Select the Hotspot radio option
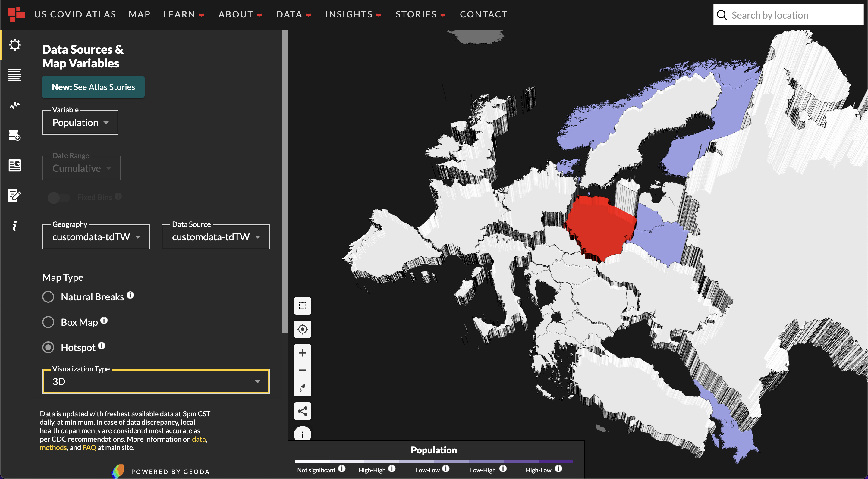The image size is (868, 479). click(48, 347)
